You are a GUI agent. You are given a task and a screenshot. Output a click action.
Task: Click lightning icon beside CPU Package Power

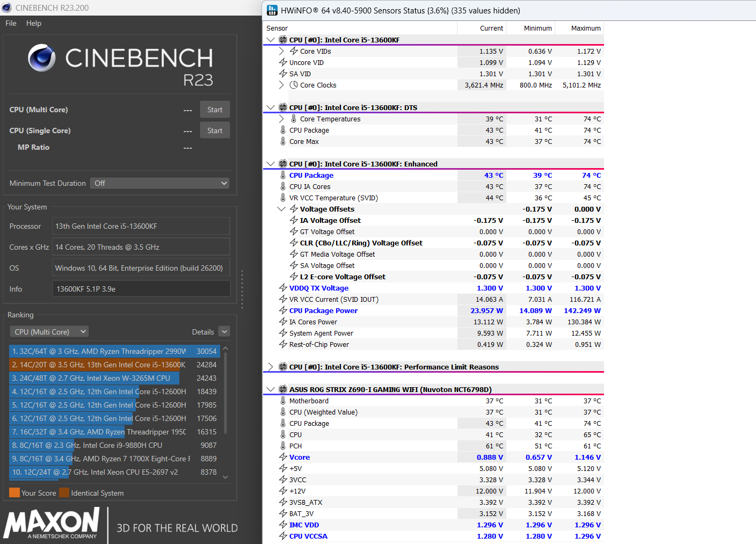tap(283, 310)
